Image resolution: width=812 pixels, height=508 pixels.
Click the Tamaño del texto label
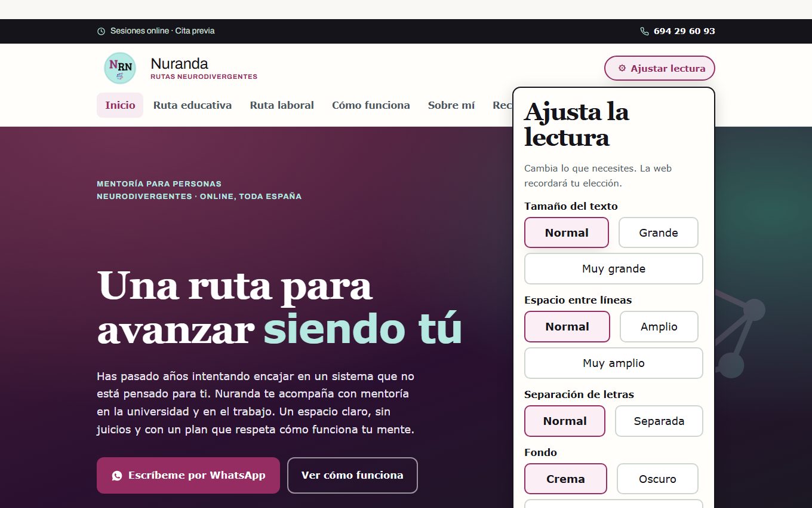(x=571, y=206)
